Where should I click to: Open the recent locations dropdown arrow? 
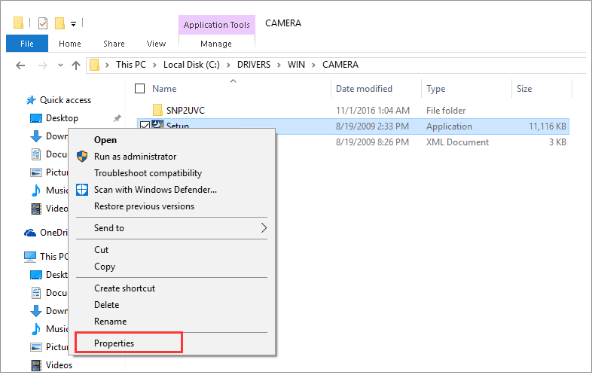tap(60, 65)
